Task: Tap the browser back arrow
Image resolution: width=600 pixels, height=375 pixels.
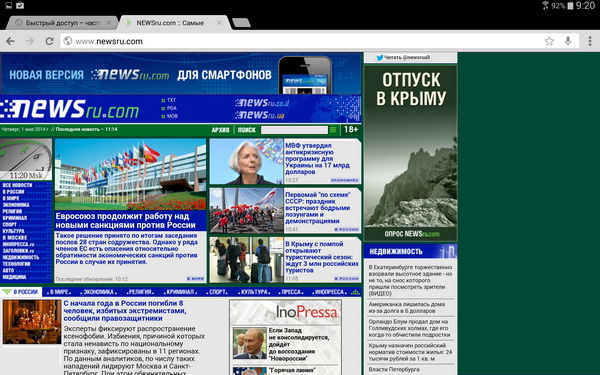Action: [10, 41]
